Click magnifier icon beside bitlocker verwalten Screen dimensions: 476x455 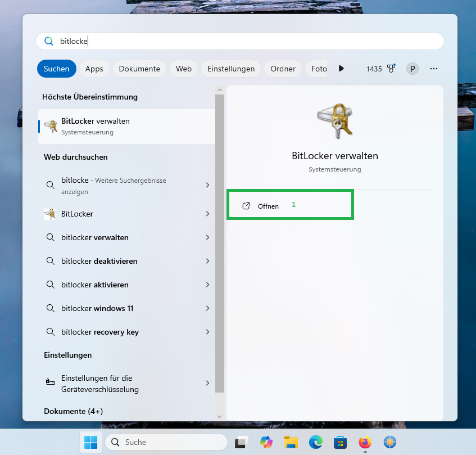(51, 237)
